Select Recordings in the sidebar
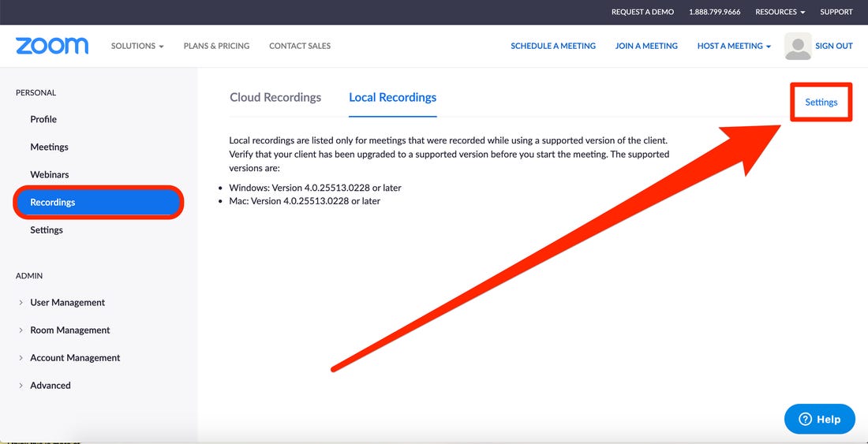 99,203
